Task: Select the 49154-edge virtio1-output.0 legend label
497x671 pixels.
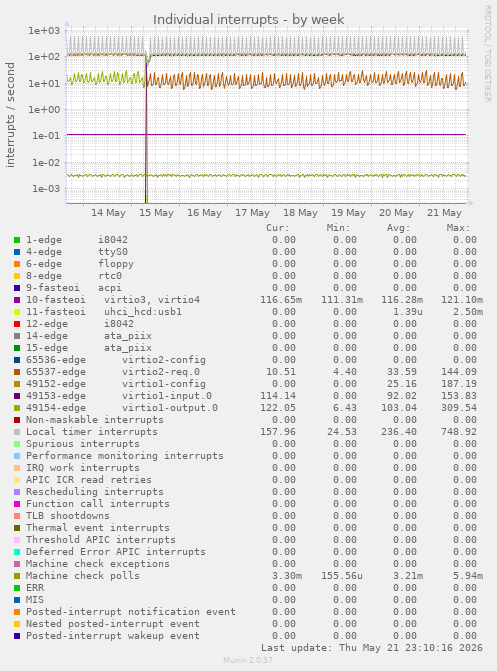Action: click(x=122, y=408)
